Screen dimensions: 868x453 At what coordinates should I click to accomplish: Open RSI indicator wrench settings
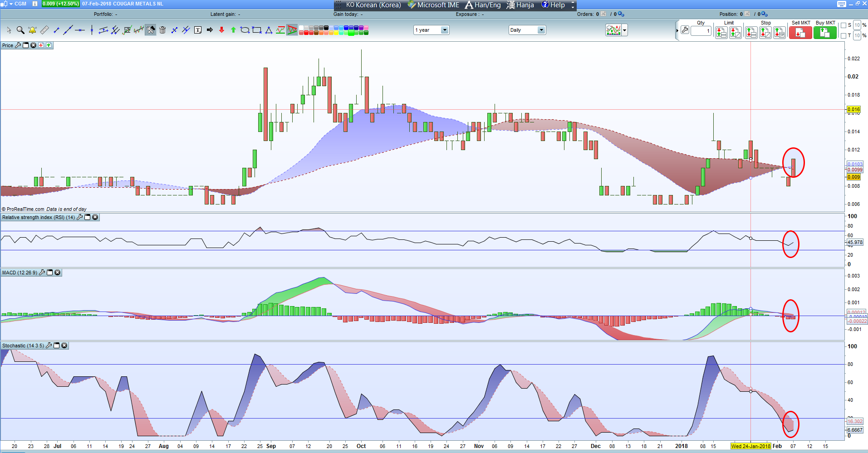coord(80,217)
